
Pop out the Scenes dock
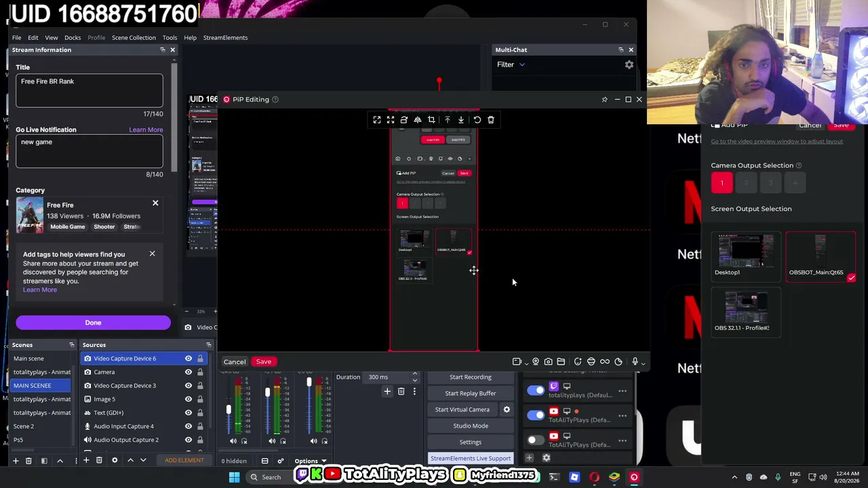tap(71, 345)
